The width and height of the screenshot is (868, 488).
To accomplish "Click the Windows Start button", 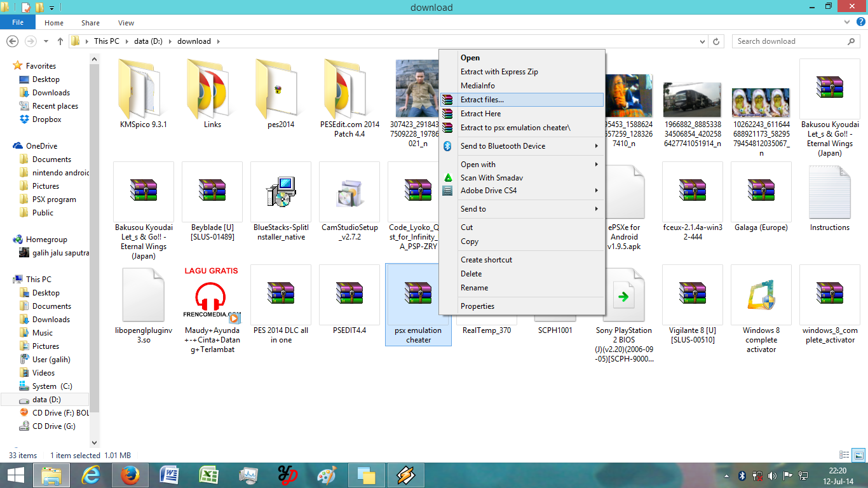I will click(15, 475).
